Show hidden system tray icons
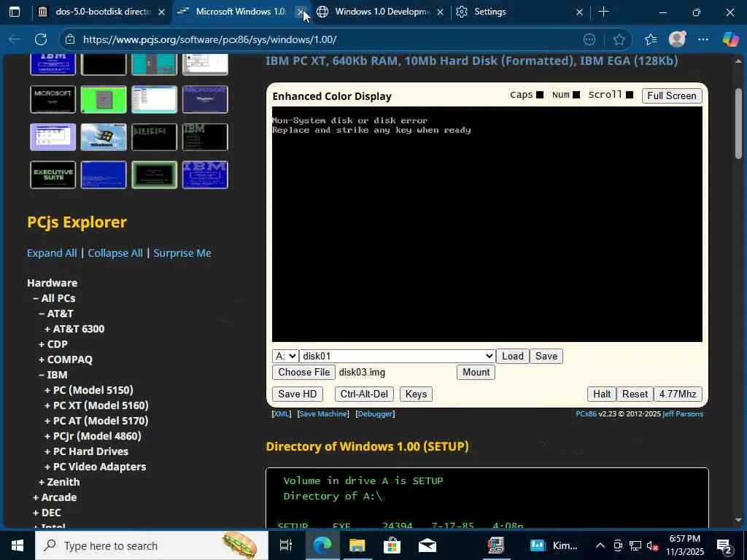Screen dimensions: 747x560 (600, 545)
